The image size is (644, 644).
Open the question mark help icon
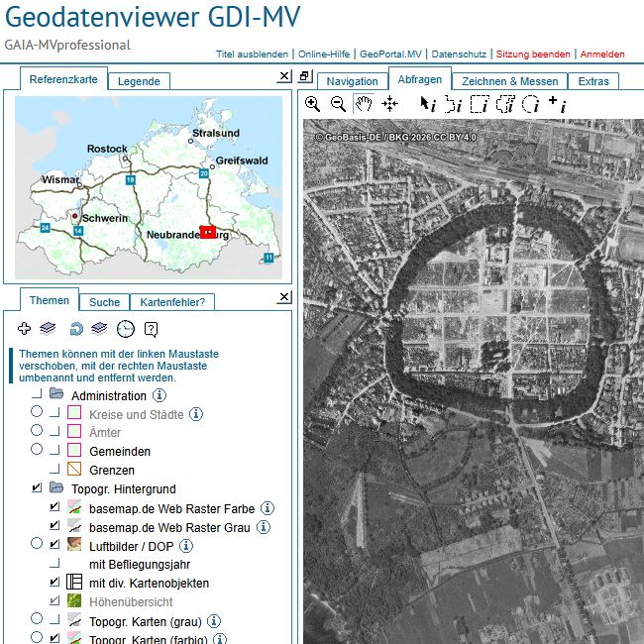click(x=152, y=329)
